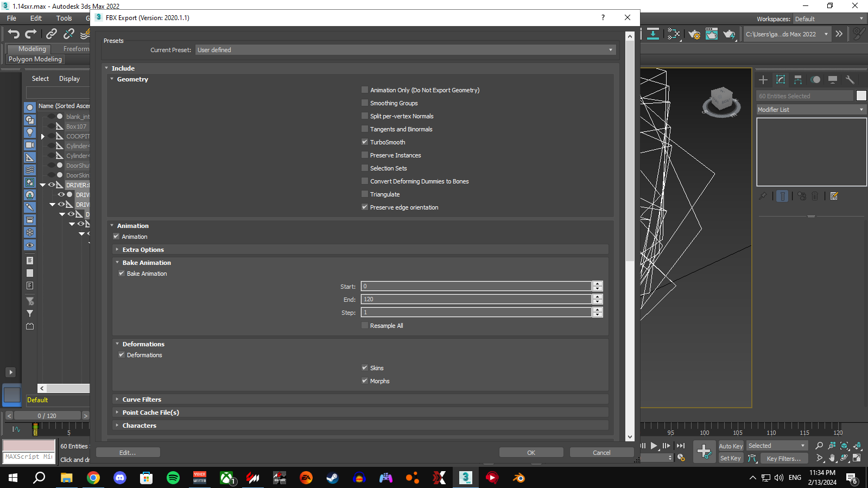Open the Tools menu in 3ds Max

point(64,18)
